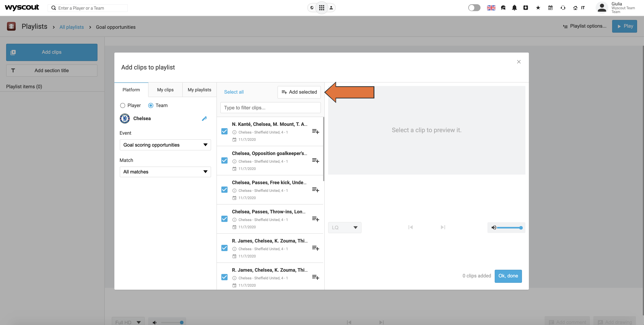Screen dimensions: 644x325
Task: Toggle the switch left of the UK flag
Action: click(x=474, y=8)
